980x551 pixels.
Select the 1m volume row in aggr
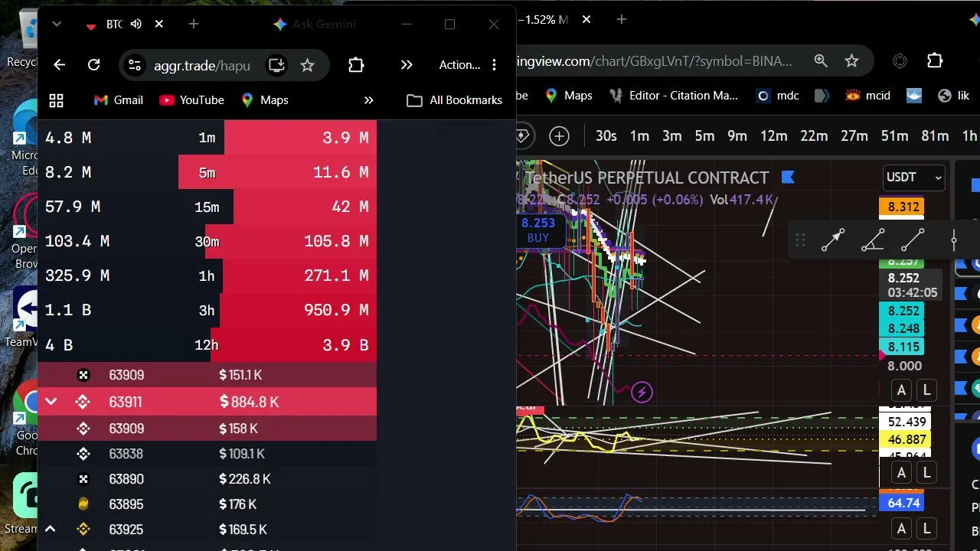(x=207, y=138)
